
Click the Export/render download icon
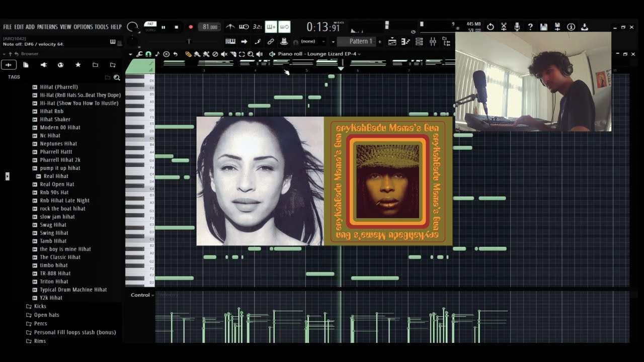585,27
